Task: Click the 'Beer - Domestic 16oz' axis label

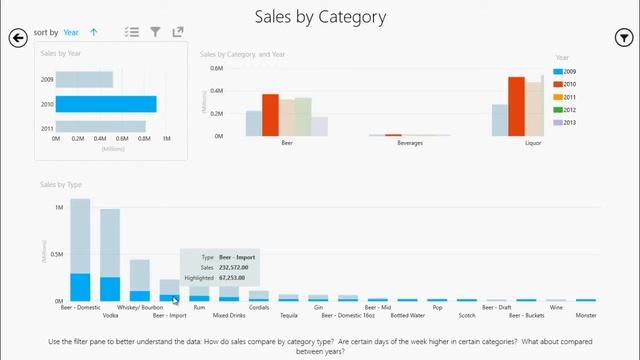Action: click(x=348, y=316)
